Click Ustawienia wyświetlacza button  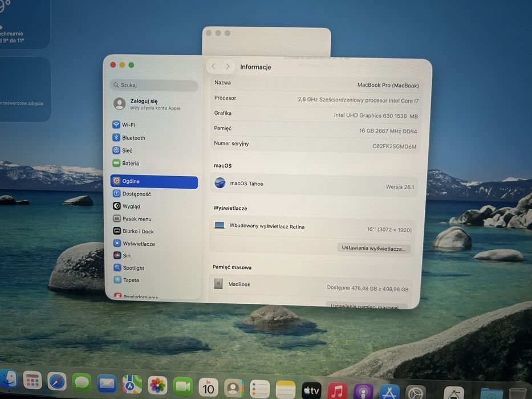(x=374, y=249)
